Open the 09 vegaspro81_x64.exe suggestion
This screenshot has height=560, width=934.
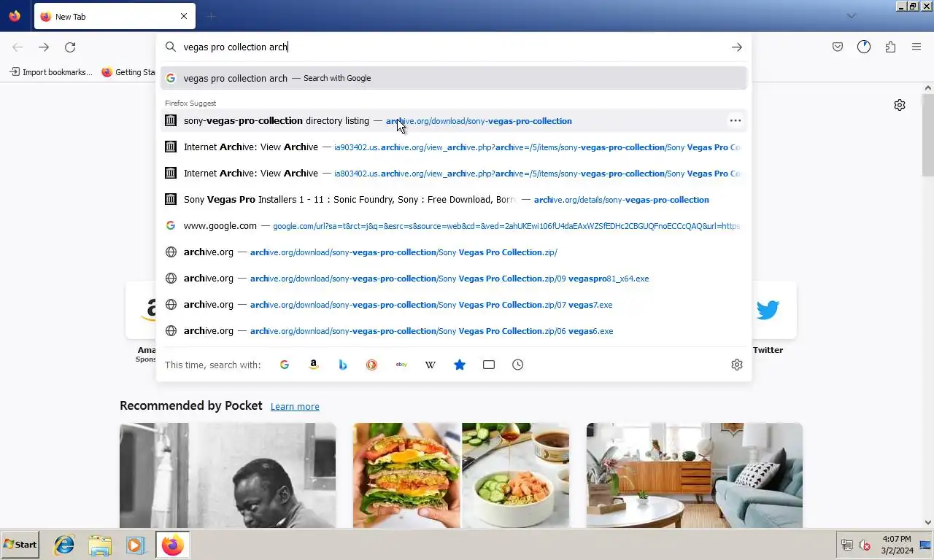[x=454, y=278]
